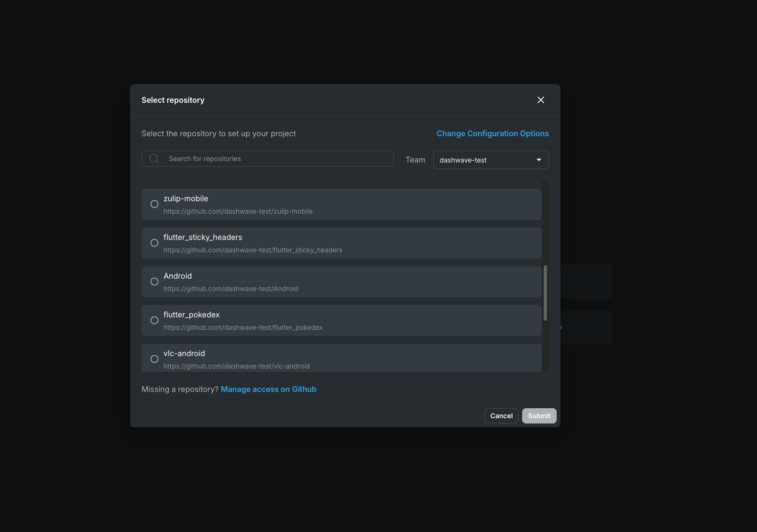The image size is (757, 532).
Task: Click the flutter_sticky_headers GitHub URL text
Action: [252, 250]
